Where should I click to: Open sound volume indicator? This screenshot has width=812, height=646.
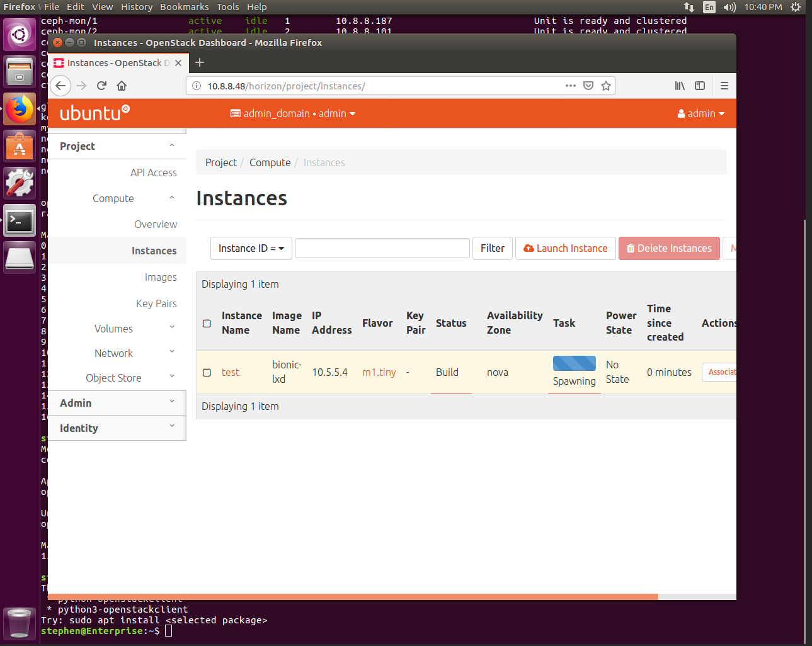729,7
